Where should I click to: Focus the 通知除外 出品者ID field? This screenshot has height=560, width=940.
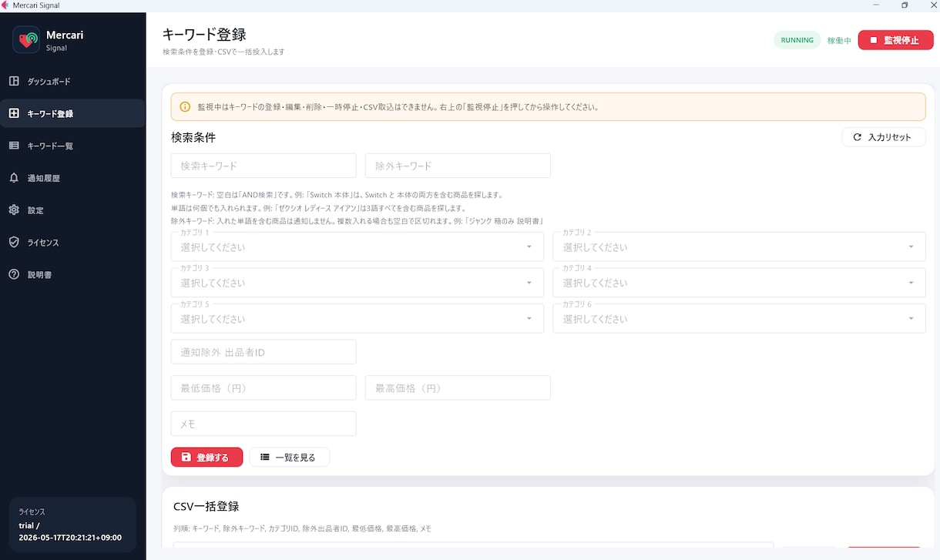coord(264,352)
